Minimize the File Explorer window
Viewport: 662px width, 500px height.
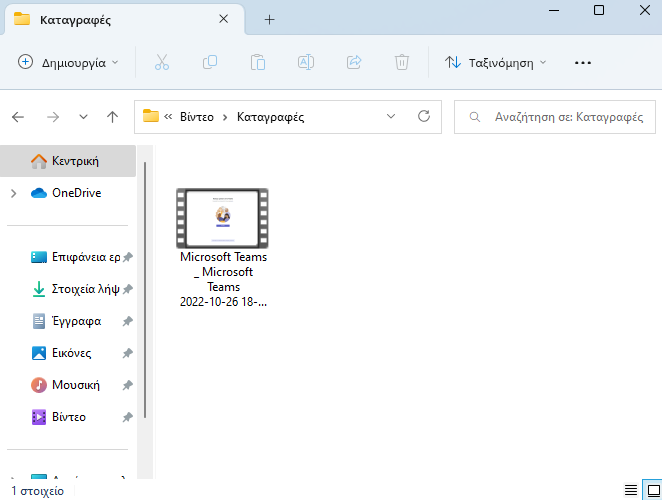pos(554,10)
